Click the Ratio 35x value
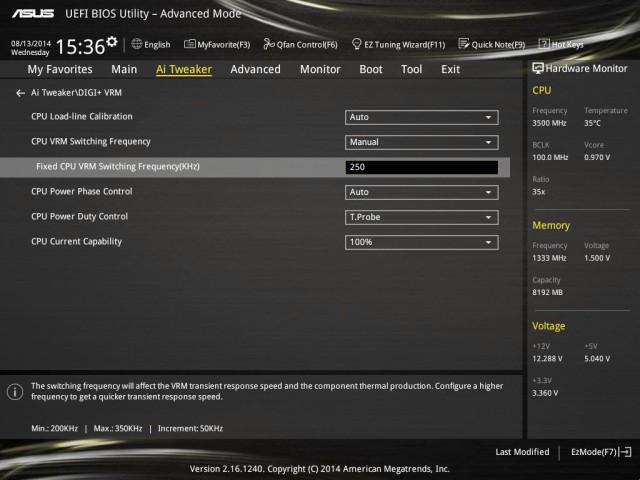The image size is (640, 480). 539,192
